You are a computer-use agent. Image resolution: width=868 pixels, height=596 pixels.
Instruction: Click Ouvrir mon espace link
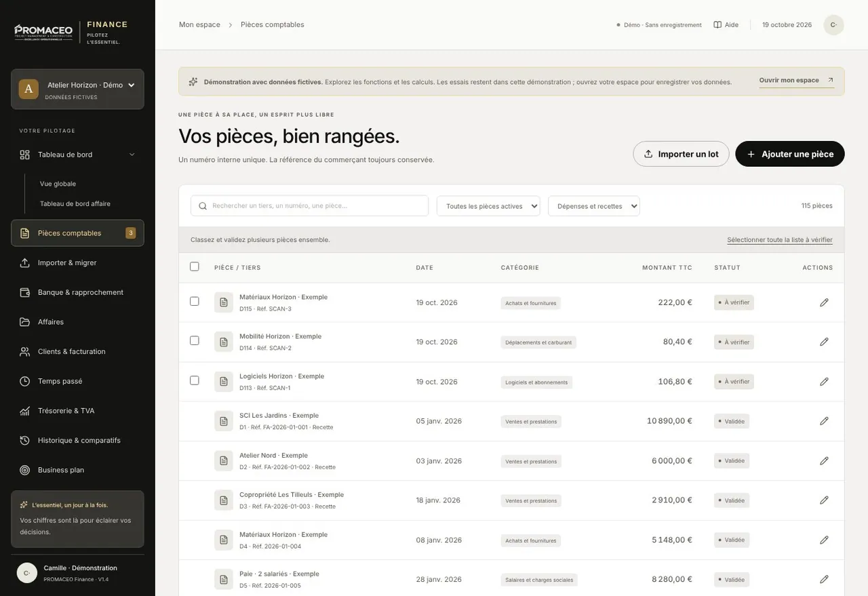coord(797,80)
